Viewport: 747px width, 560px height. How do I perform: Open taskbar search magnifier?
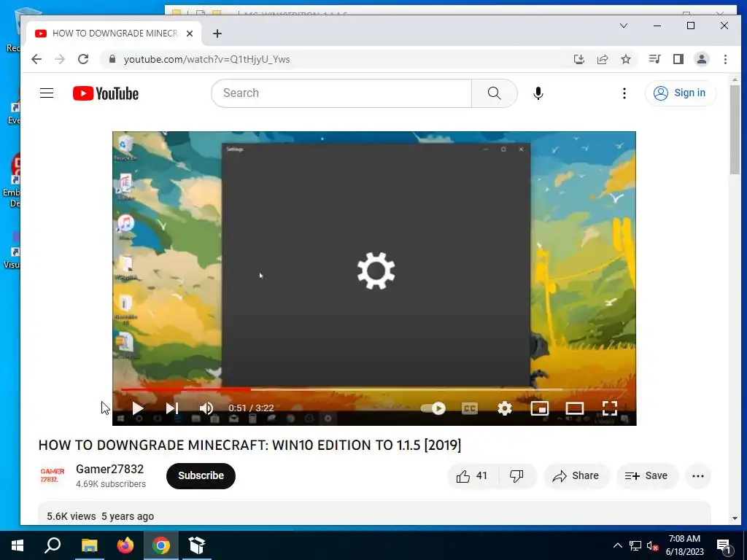pos(53,545)
